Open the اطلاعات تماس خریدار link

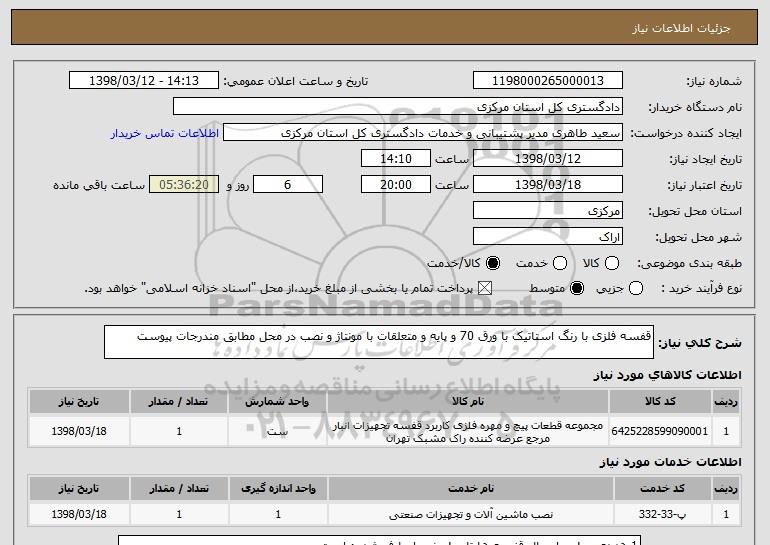pyautogui.click(x=165, y=133)
